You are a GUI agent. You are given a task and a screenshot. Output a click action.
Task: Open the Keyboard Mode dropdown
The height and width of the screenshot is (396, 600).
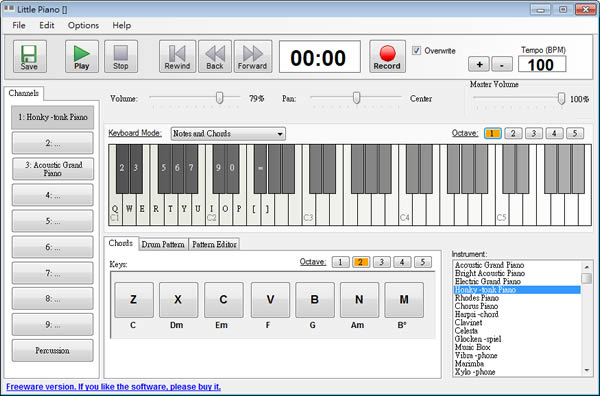click(x=228, y=134)
